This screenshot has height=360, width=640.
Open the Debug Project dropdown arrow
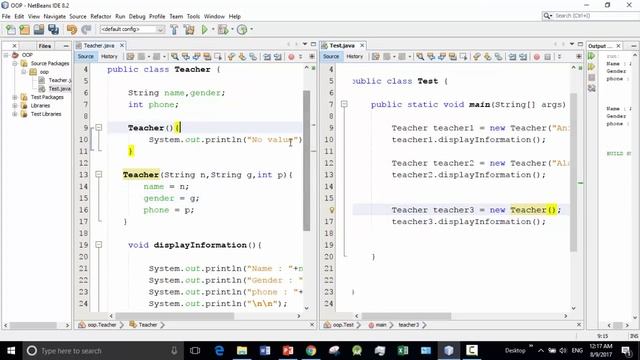[232, 29]
